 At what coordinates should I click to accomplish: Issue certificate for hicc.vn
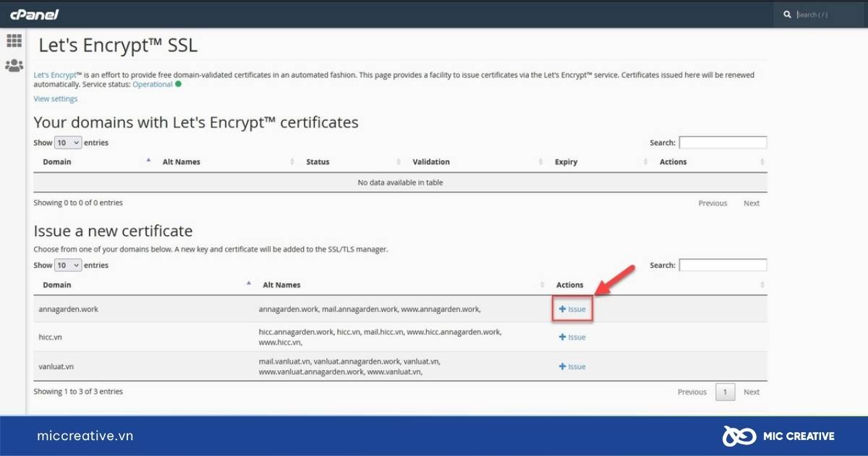(x=572, y=337)
